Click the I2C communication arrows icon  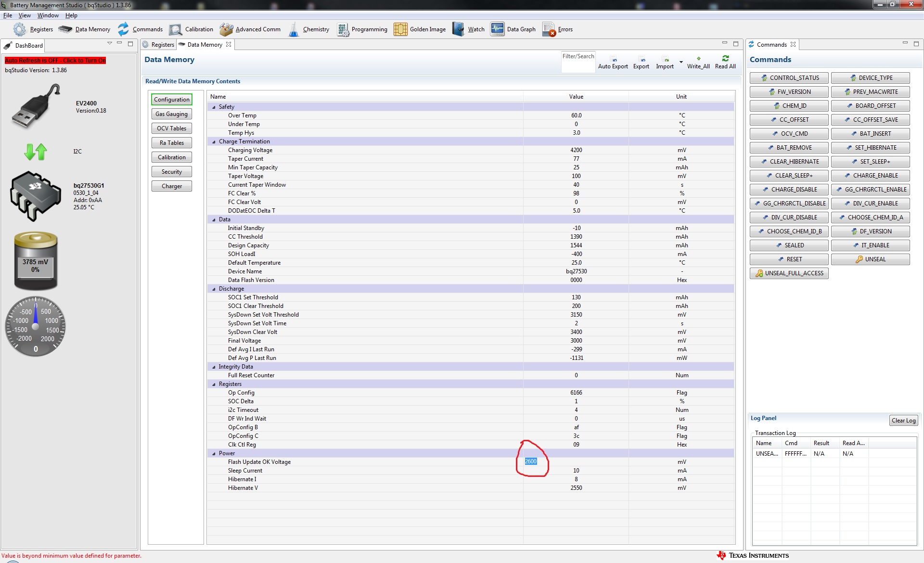pos(36,152)
